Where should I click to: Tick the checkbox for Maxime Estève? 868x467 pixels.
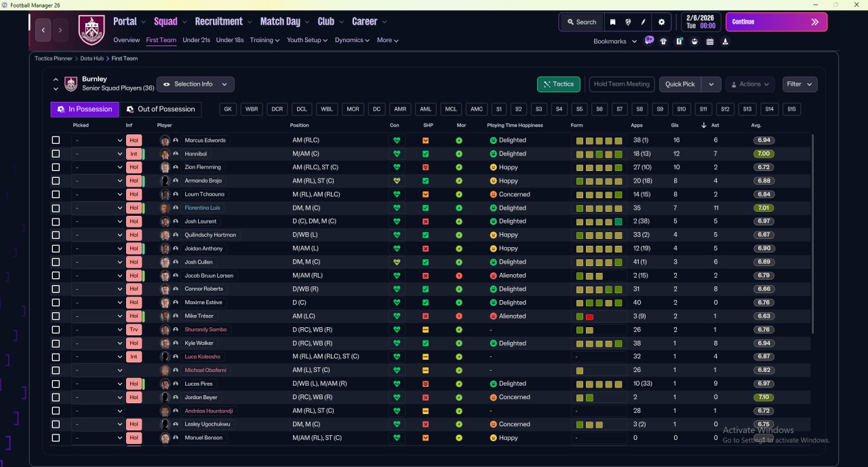pos(56,303)
